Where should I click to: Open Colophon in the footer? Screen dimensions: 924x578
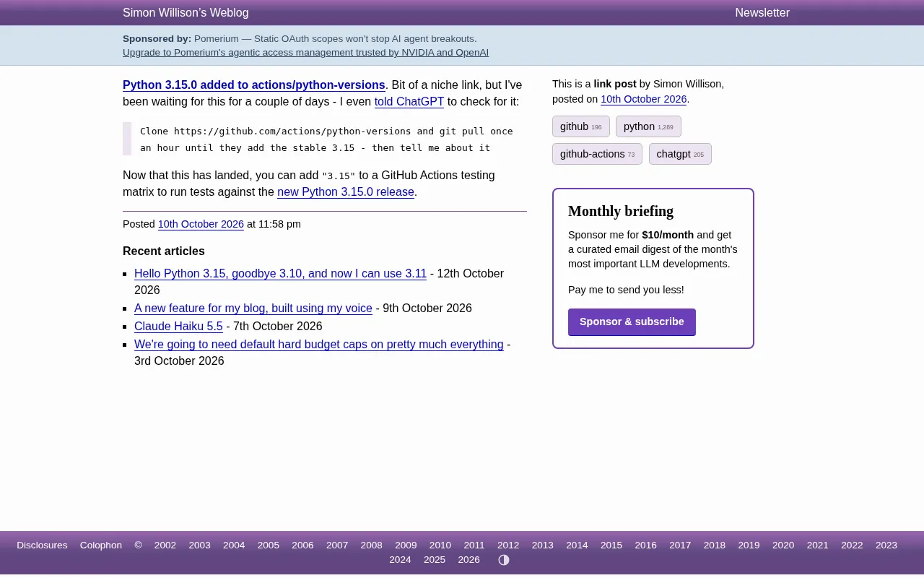click(x=101, y=545)
